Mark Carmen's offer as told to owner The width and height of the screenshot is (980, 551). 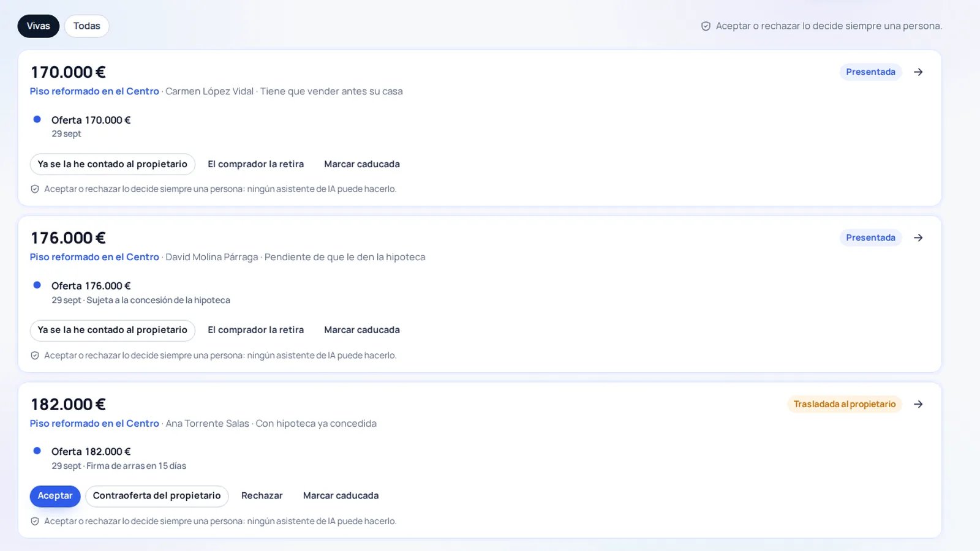[x=113, y=164]
